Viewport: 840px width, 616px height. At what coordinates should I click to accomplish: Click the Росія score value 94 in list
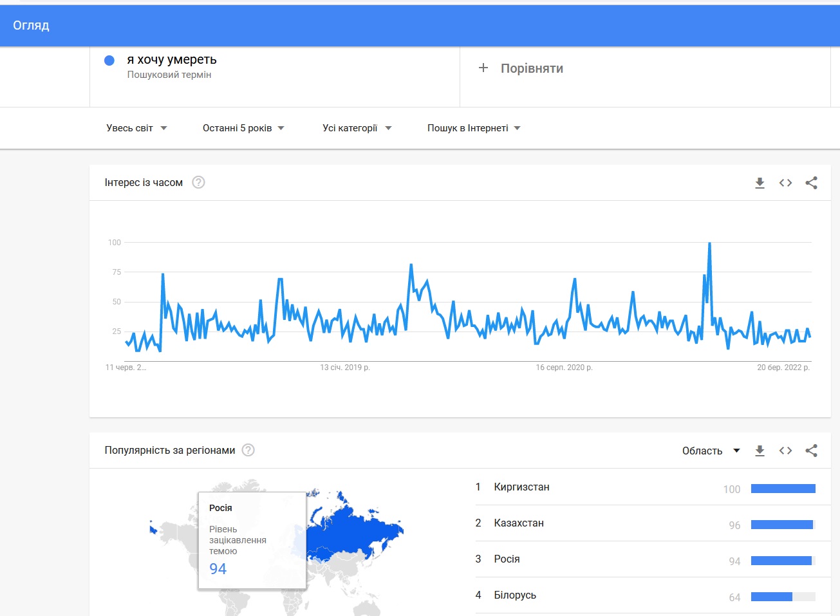click(x=734, y=561)
